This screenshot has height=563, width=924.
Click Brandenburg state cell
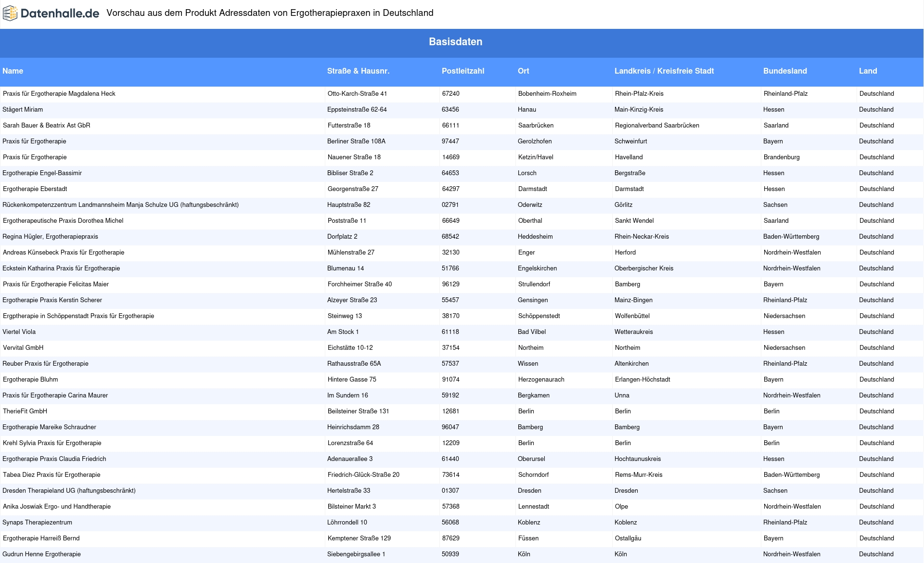click(782, 157)
